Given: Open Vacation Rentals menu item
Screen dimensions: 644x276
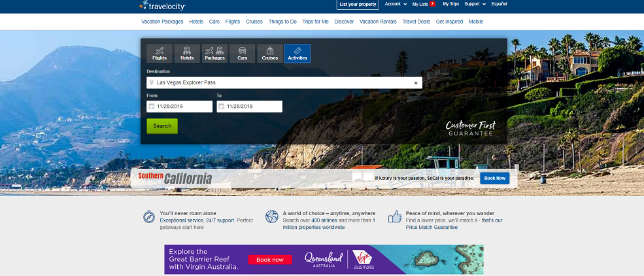Looking at the screenshot, I should pyautogui.click(x=378, y=22).
